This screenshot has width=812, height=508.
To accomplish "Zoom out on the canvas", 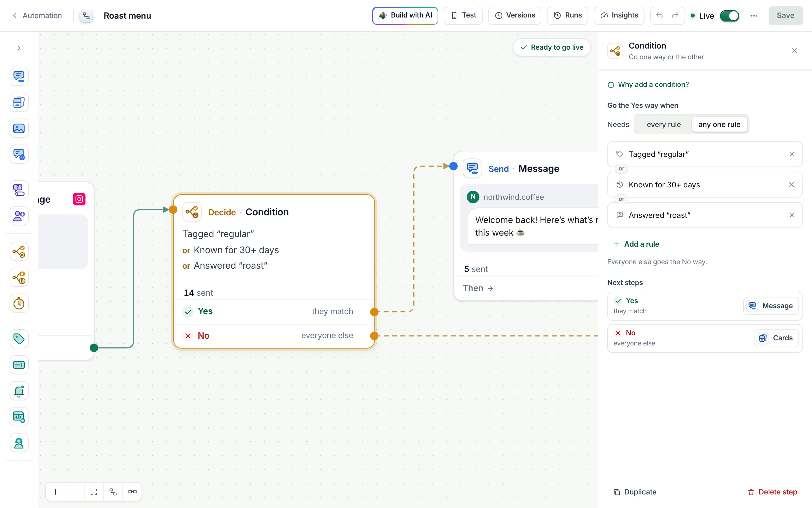I will point(75,492).
